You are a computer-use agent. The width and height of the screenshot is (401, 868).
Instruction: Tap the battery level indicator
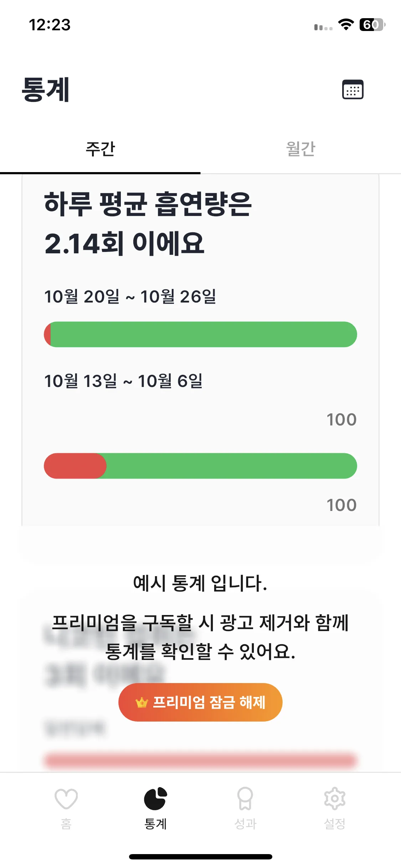(372, 25)
